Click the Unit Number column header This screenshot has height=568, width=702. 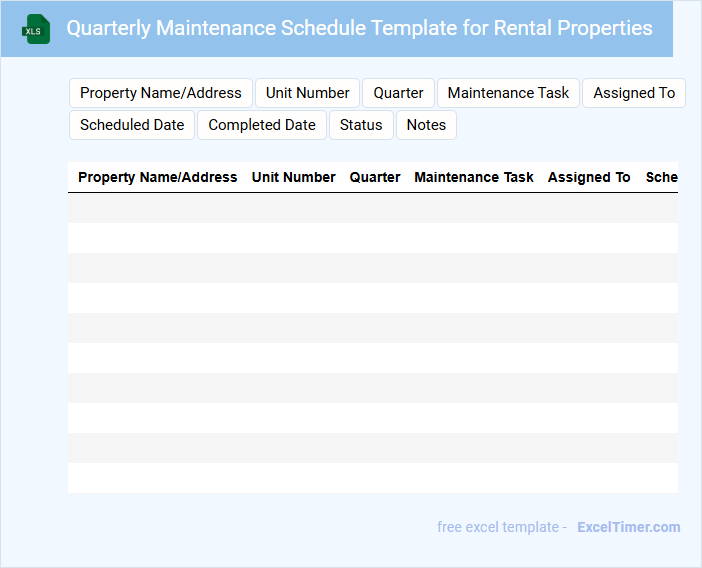[294, 177]
